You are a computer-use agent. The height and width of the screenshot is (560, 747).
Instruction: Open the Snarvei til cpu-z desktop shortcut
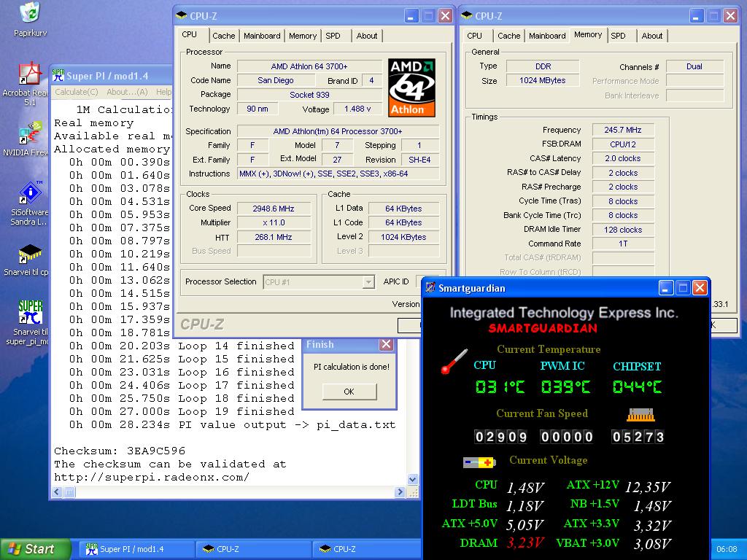[29, 253]
